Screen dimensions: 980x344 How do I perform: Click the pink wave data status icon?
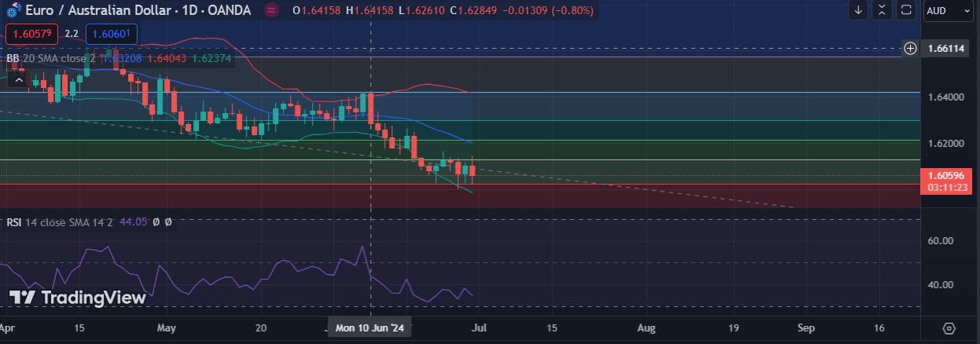(271, 10)
